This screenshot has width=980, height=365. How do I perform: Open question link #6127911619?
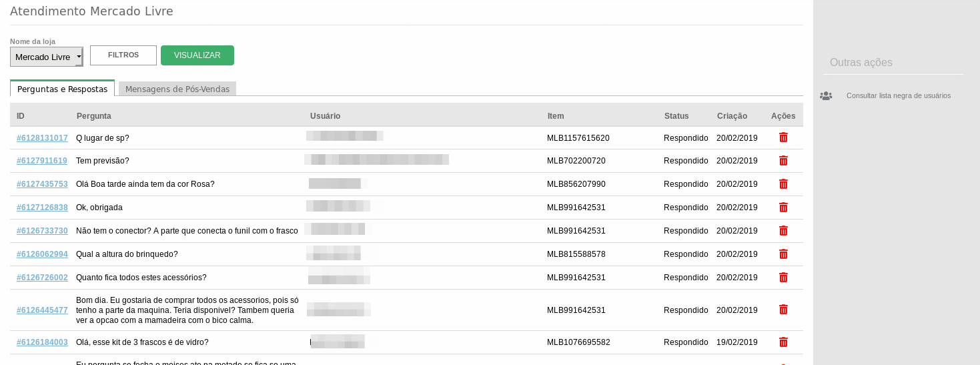pyautogui.click(x=42, y=161)
